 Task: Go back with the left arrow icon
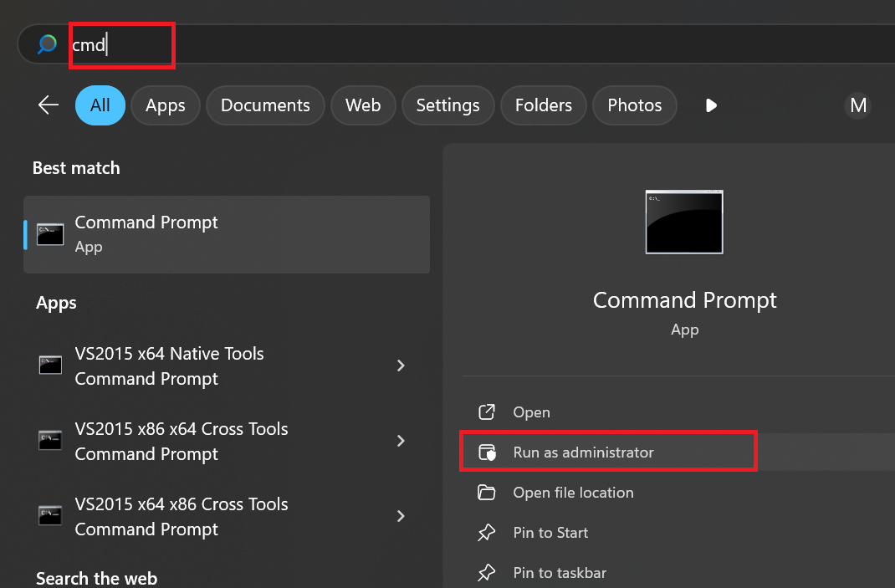click(x=49, y=105)
